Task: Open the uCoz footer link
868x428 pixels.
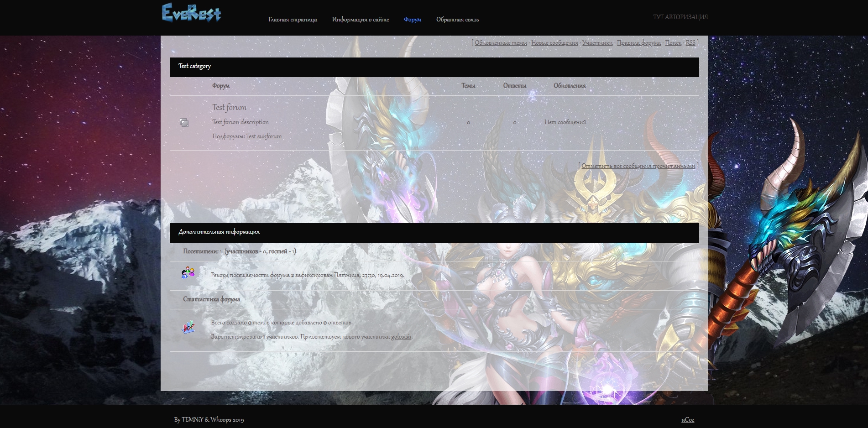Action: tap(688, 420)
